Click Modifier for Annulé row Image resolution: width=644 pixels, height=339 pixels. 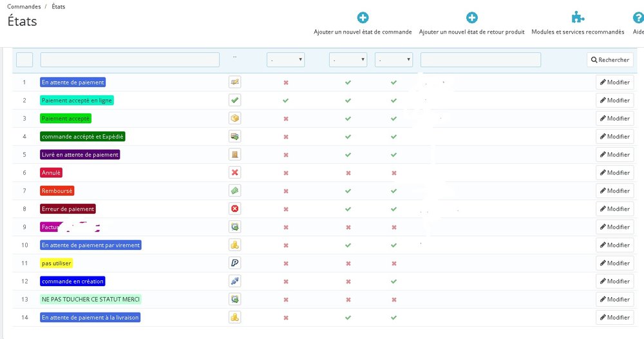[615, 173]
